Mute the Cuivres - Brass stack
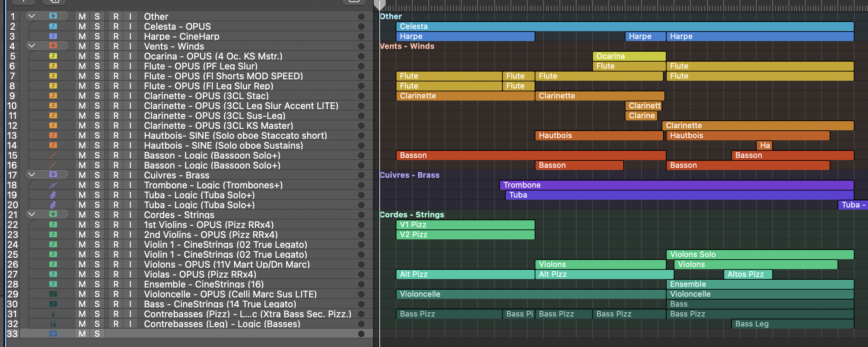Image resolution: width=868 pixels, height=347 pixels. tap(82, 175)
